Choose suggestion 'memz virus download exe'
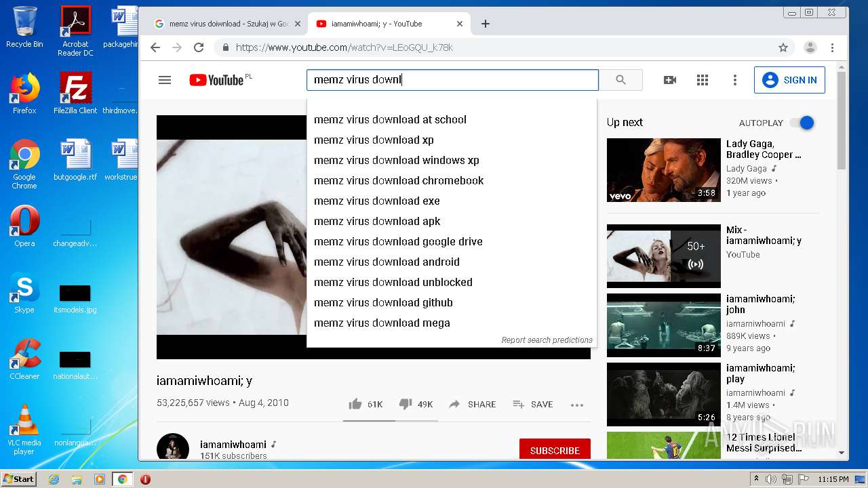Viewport: 868px width, 488px height. pos(452,201)
